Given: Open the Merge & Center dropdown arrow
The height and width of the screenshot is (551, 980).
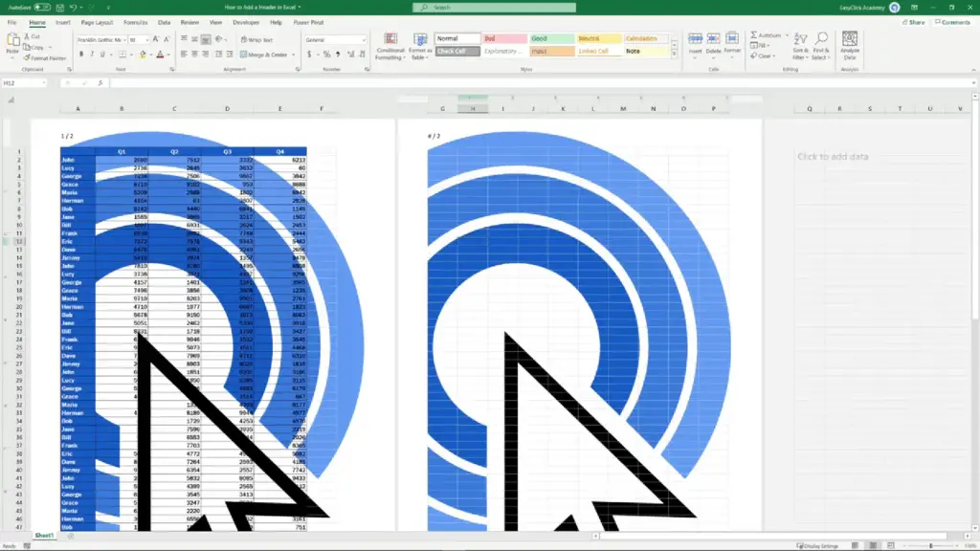Looking at the screenshot, I should pos(293,55).
